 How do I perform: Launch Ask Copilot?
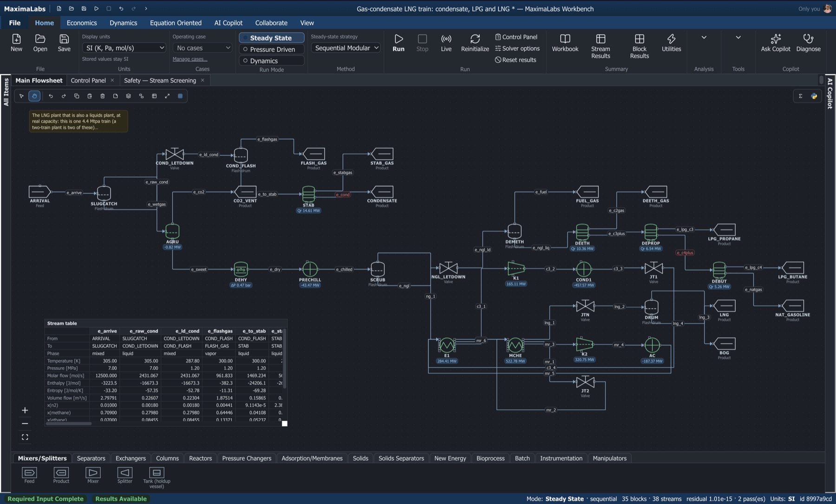pyautogui.click(x=776, y=43)
